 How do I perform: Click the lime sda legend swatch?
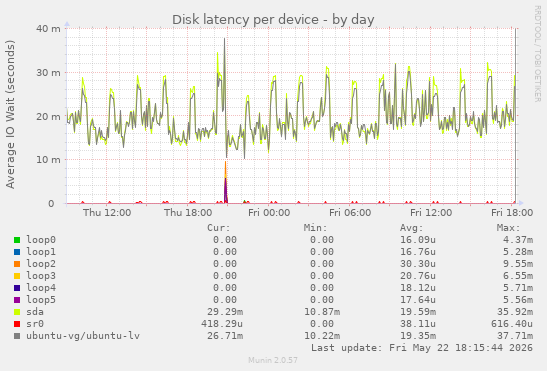click(17, 312)
